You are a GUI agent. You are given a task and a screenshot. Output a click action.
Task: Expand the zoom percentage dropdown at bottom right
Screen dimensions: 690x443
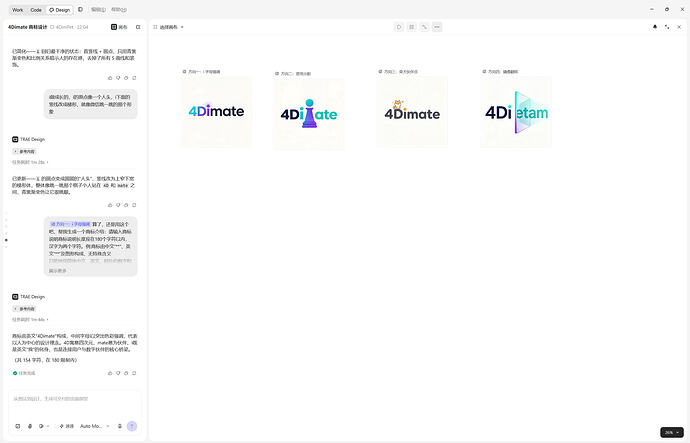(x=672, y=432)
